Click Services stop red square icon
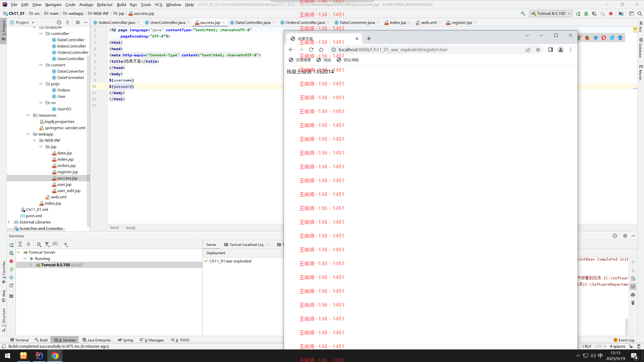The image size is (644, 362). click(11, 261)
